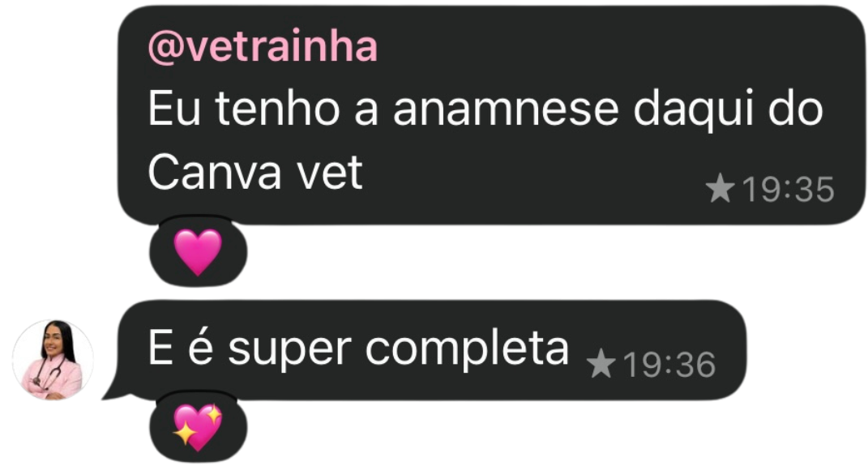Click the star icon beside 19:35
868x466 pixels.
pos(720,188)
